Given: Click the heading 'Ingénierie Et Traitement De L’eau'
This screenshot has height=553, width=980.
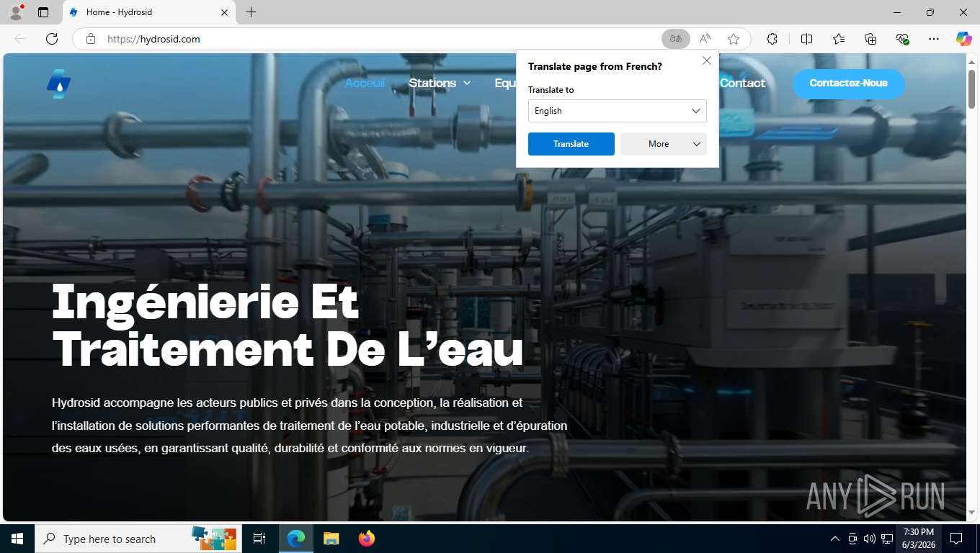Looking at the screenshot, I should pos(288,325).
